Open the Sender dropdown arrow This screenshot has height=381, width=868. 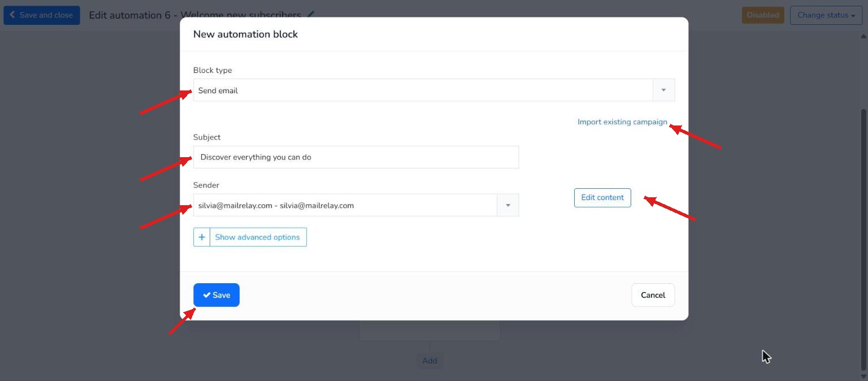(x=507, y=205)
